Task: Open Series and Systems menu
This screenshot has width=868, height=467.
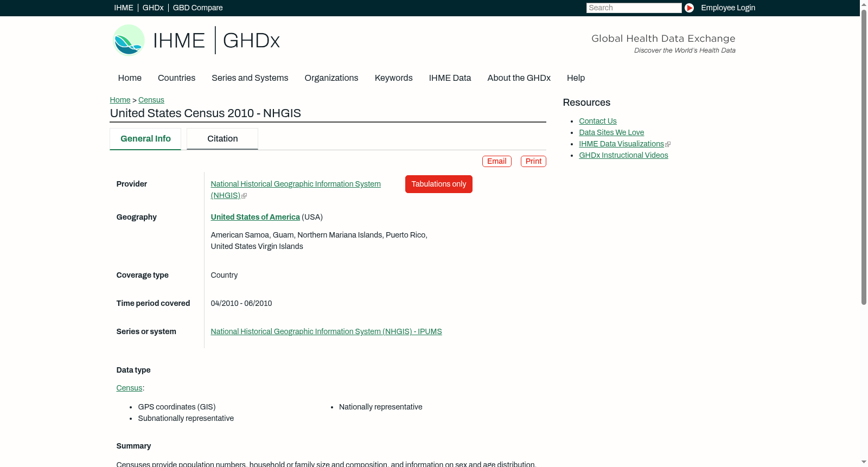Action: coord(250,78)
